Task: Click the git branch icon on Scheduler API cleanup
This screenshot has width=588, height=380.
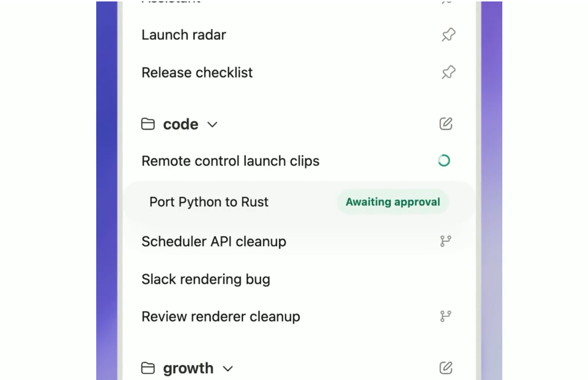Action: pyautogui.click(x=446, y=241)
